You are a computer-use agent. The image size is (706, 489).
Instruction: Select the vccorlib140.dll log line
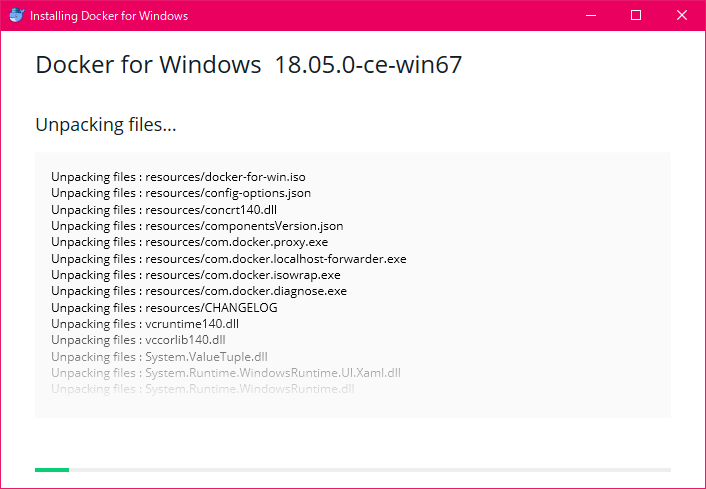138,340
